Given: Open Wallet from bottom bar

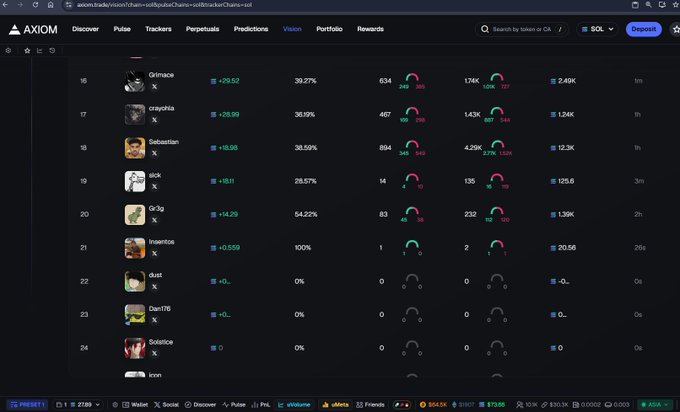Looking at the screenshot, I should [135, 405].
